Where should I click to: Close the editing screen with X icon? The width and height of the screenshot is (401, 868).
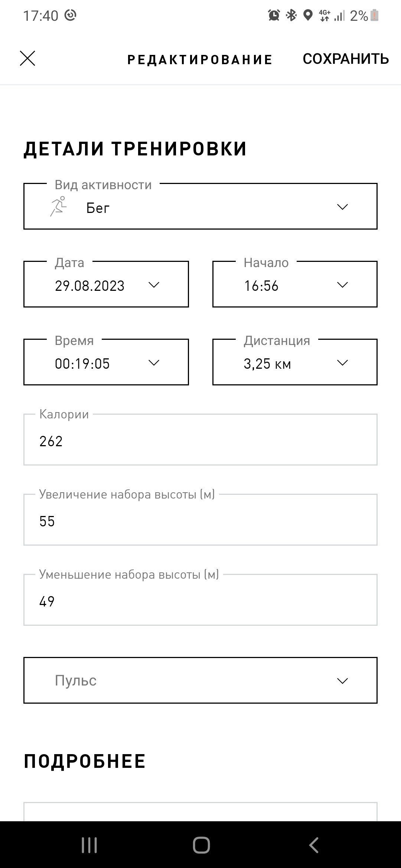(x=27, y=59)
